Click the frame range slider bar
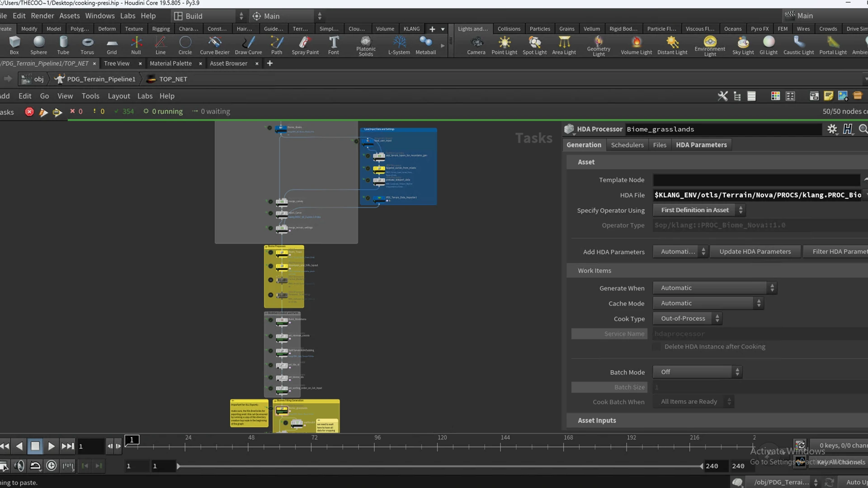Viewport: 868px width, 488px height. click(439, 466)
